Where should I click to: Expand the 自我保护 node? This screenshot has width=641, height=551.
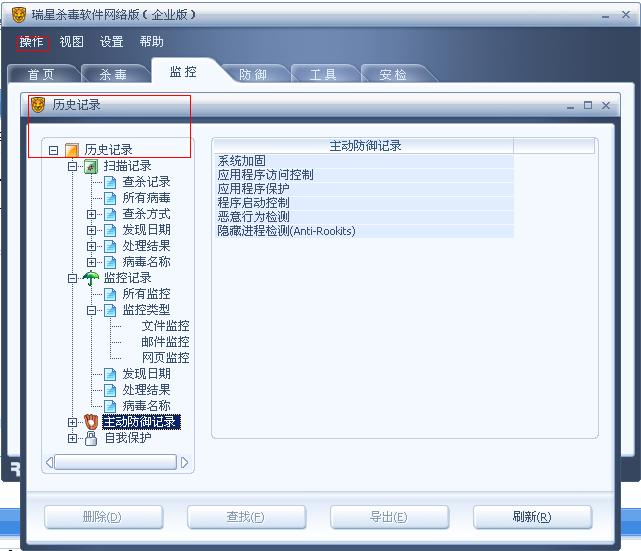pos(72,438)
